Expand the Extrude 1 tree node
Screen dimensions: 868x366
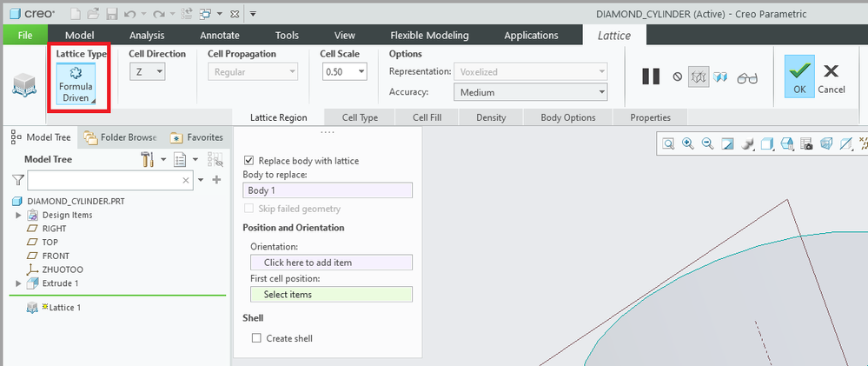(x=18, y=283)
